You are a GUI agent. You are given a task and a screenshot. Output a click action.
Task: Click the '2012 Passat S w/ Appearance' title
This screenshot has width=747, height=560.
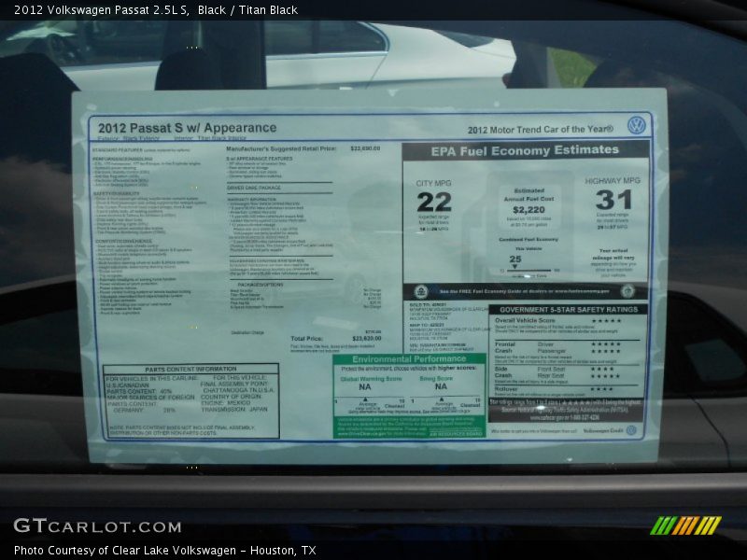[x=188, y=128]
